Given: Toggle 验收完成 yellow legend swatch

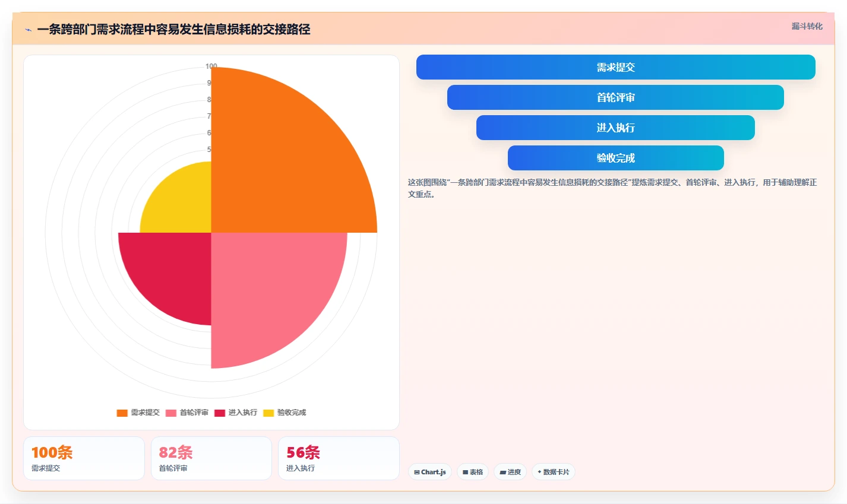Looking at the screenshot, I should click(x=268, y=413).
